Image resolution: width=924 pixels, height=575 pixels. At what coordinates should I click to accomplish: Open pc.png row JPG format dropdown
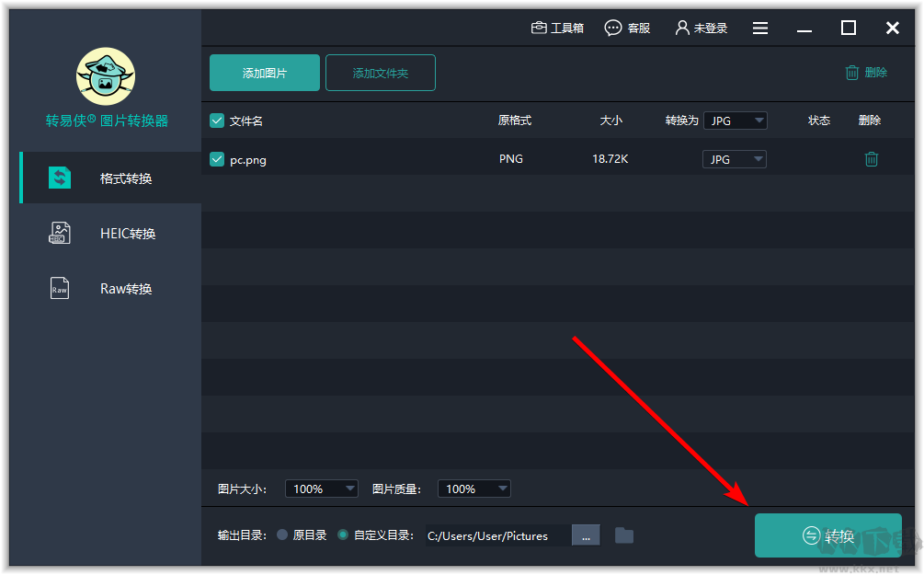735,159
